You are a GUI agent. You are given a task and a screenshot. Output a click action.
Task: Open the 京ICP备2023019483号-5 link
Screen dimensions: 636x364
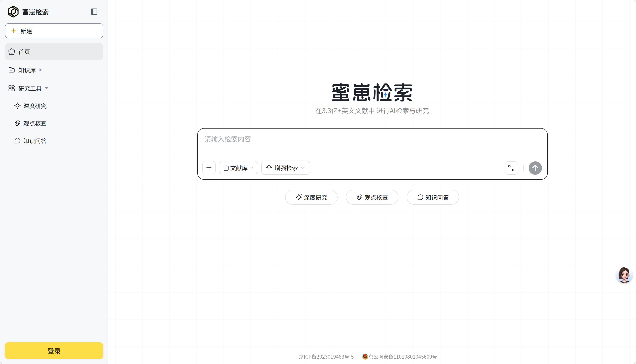[326, 357]
